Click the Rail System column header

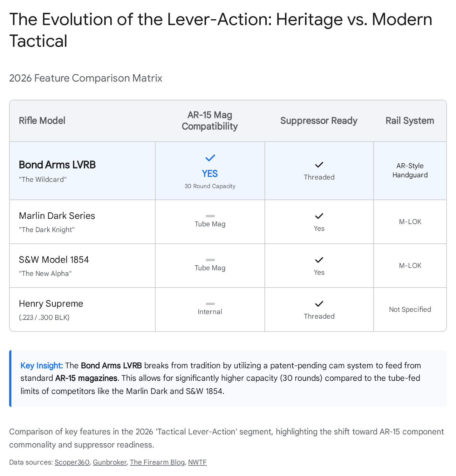(410, 121)
